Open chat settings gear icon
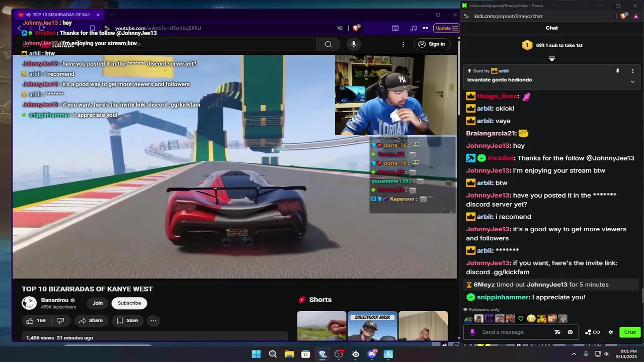 pos(611,332)
